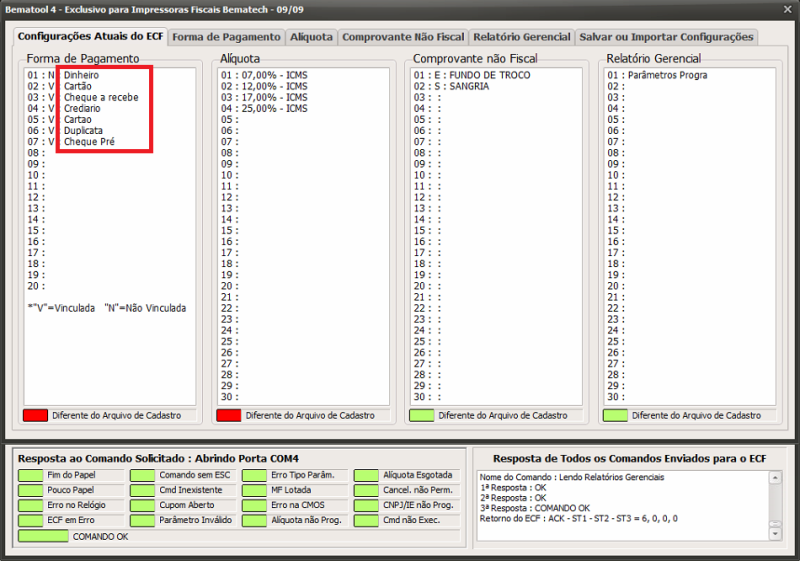Click the Alíquota Esgotada status indicator
The width and height of the screenshot is (800, 561).
[366, 476]
